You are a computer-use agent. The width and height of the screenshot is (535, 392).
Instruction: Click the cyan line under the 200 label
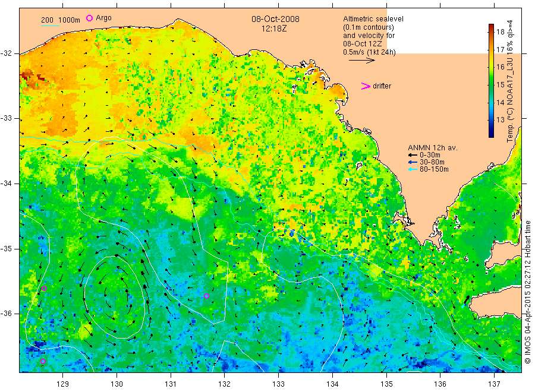(x=50, y=25)
